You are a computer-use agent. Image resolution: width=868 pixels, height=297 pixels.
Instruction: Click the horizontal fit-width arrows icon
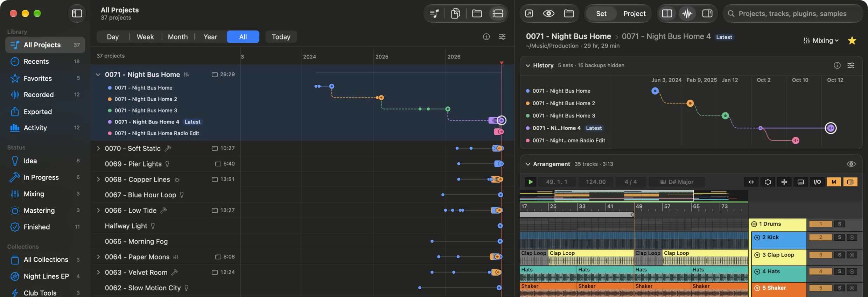coord(751,182)
